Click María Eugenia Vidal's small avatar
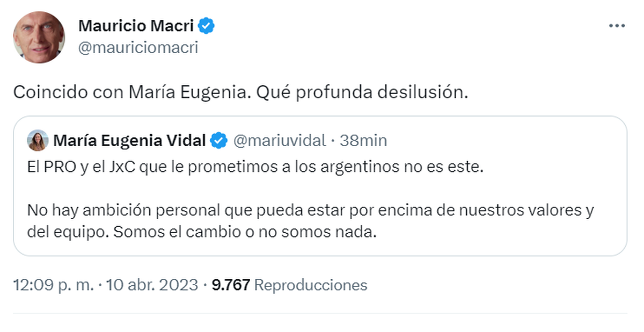 coord(38,141)
